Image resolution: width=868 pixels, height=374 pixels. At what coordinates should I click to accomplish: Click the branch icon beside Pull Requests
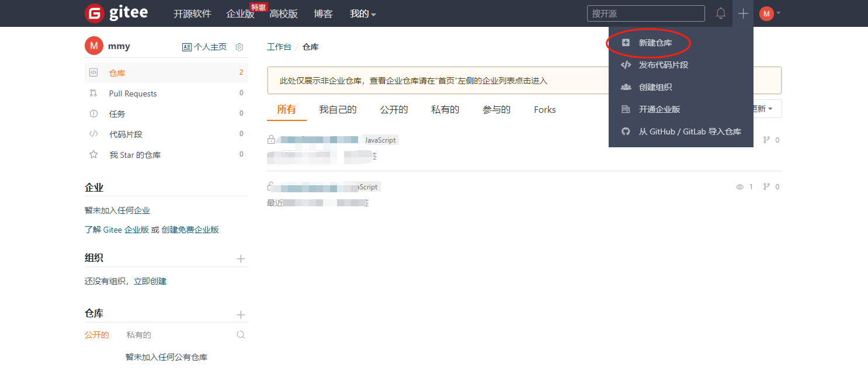pos(93,93)
